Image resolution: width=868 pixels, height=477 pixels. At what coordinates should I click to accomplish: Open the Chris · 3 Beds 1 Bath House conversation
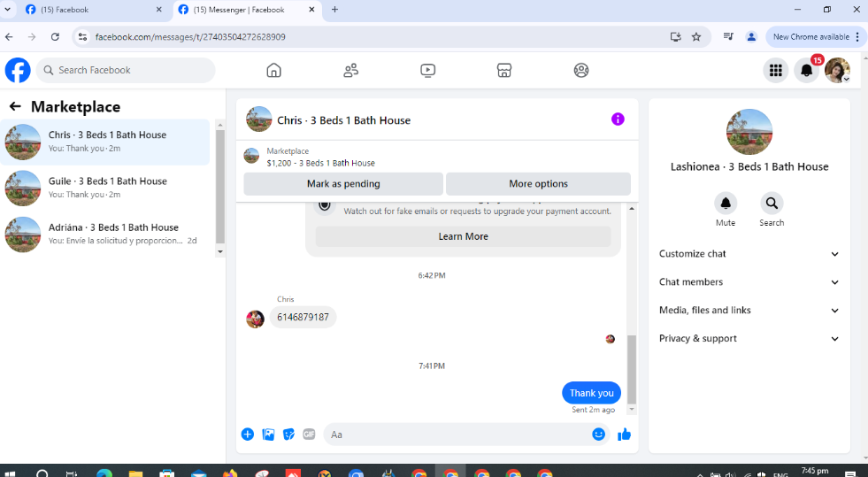[x=105, y=142]
